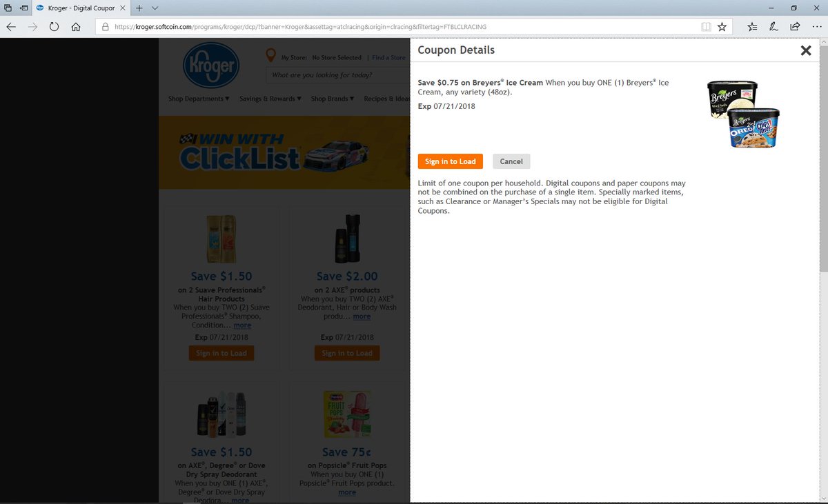Close the Kroger Digital Coupon tab
Screen dimensions: 828x504
pyautogui.click(x=122, y=8)
